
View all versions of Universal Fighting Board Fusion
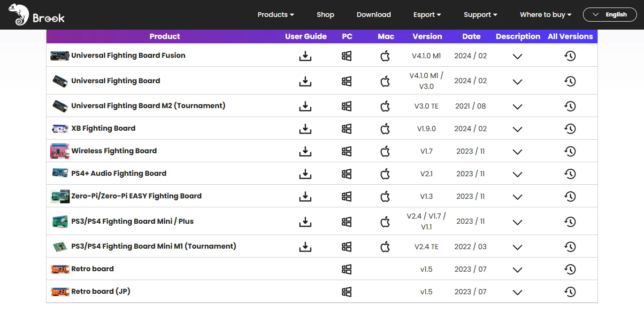point(570,56)
